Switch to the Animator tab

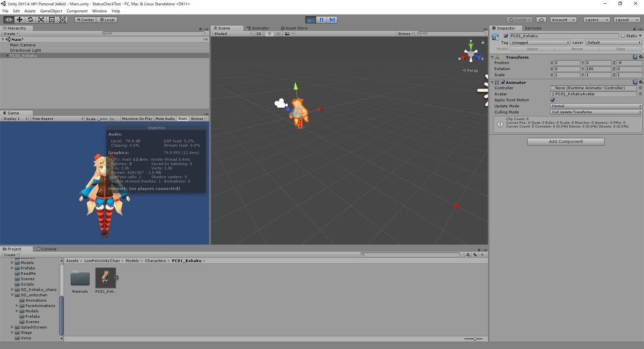[258, 28]
